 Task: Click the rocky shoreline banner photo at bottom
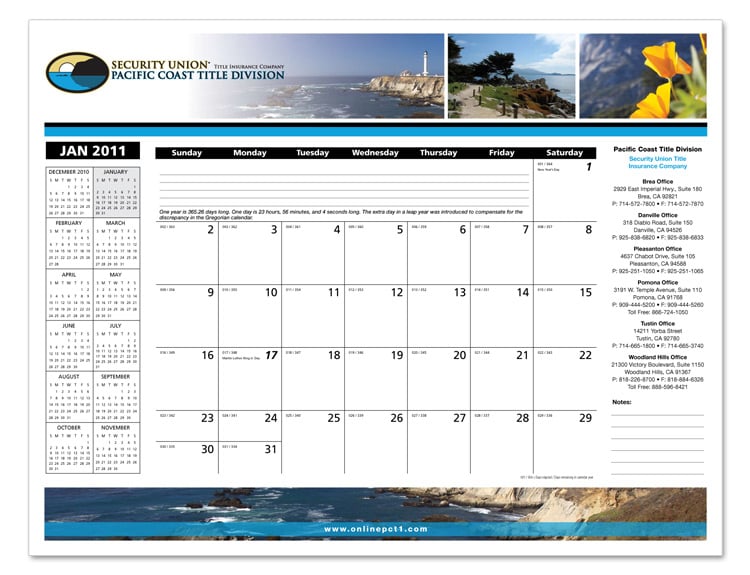point(375,514)
